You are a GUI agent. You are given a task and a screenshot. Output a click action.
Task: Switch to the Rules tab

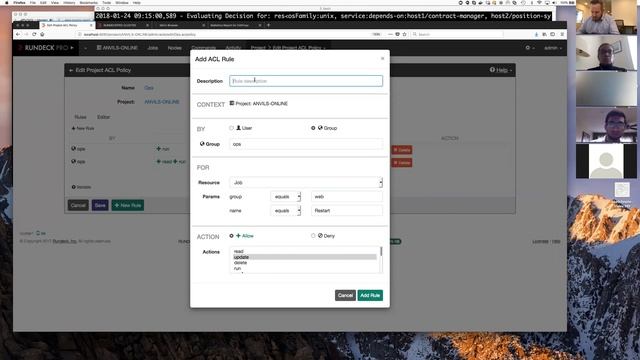pyautogui.click(x=80, y=117)
